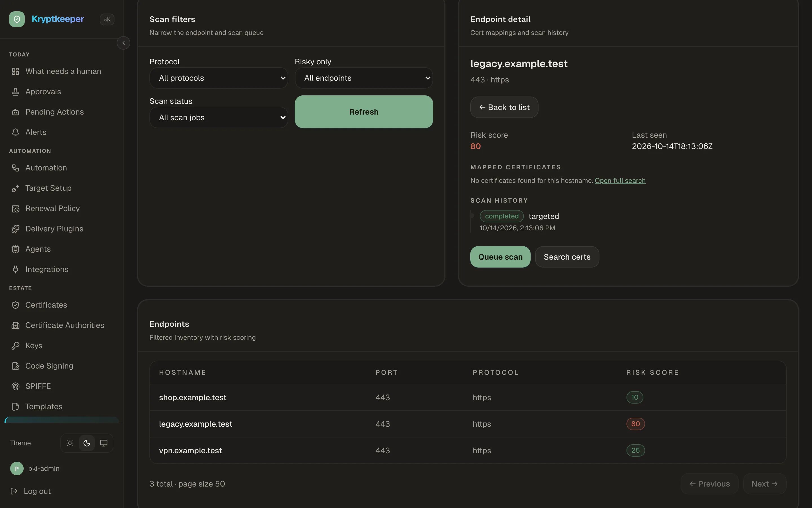Open the pki-admin user profile

35,469
